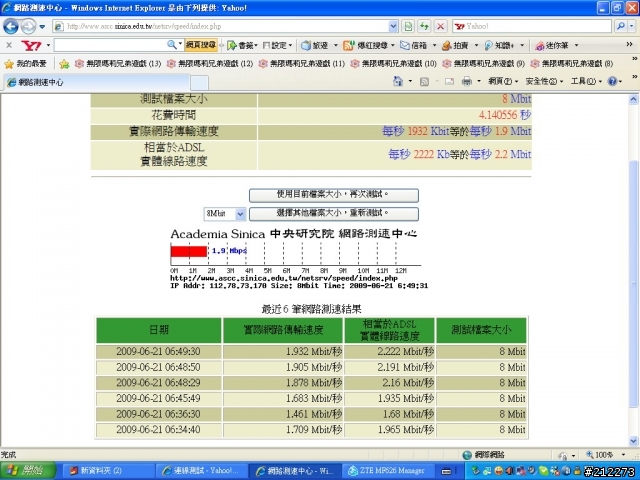640x480 pixels.
Task: Click the 1.965 Mbit/秒 ADSL cell
Action: tap(390, 430)
